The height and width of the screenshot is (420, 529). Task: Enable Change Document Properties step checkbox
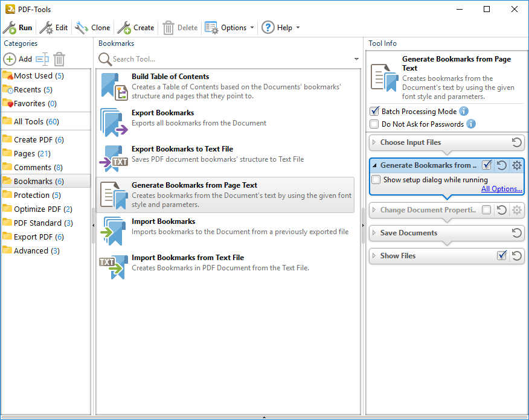487,209
